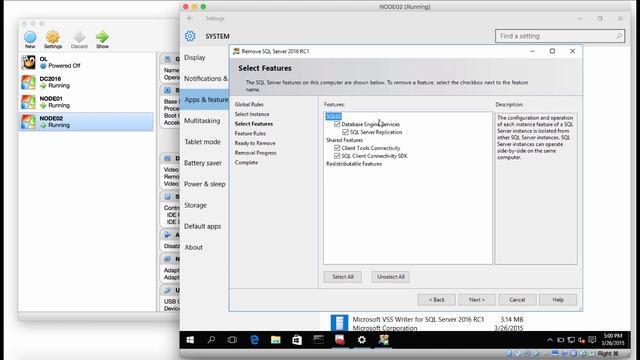This screenshot has width=640, height=360.
Task: Click the Find a setting search box
Action: pos(560,36)
